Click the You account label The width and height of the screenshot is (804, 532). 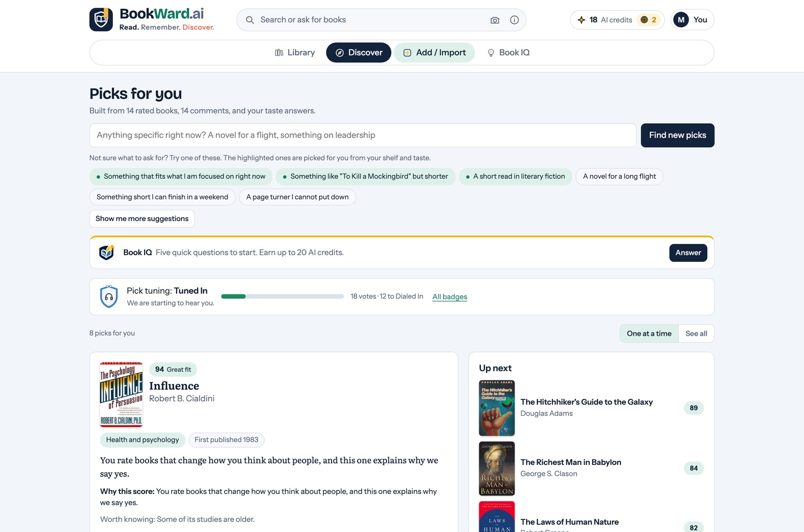pyautogui.click(x=700, y=20)
